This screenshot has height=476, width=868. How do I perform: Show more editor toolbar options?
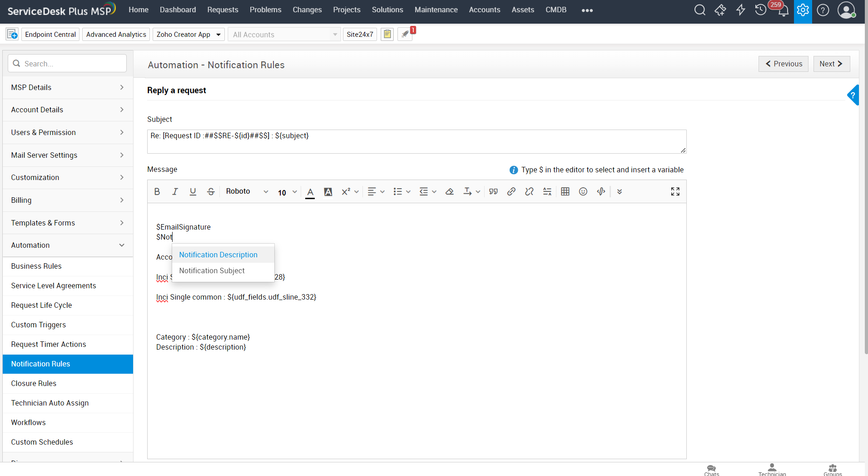(x=620, y=191)
